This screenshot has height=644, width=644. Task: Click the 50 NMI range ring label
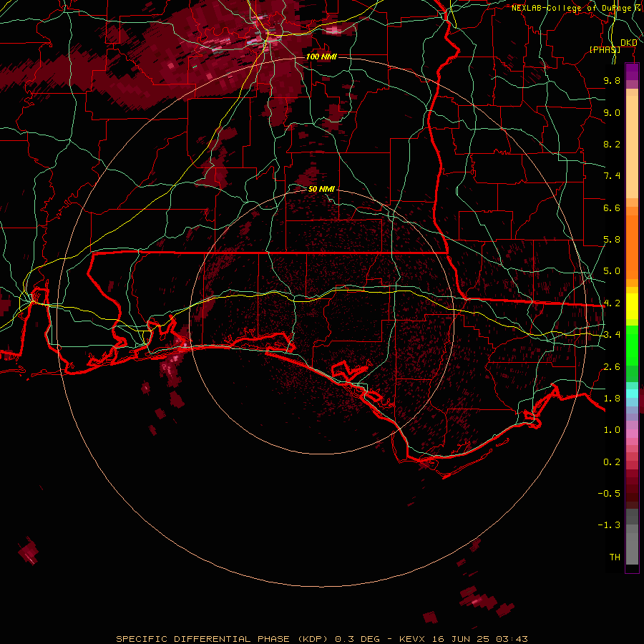[x=321, y=189]
